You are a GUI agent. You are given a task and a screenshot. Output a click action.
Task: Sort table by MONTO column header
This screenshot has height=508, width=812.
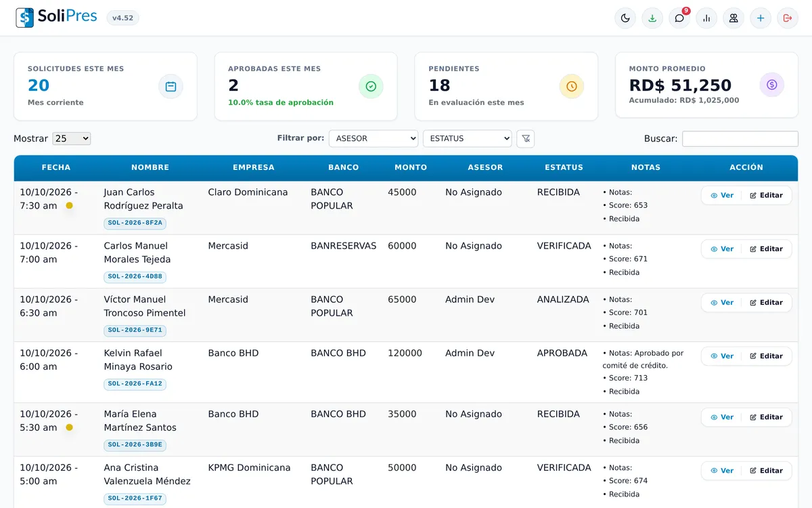click(411, 167)
